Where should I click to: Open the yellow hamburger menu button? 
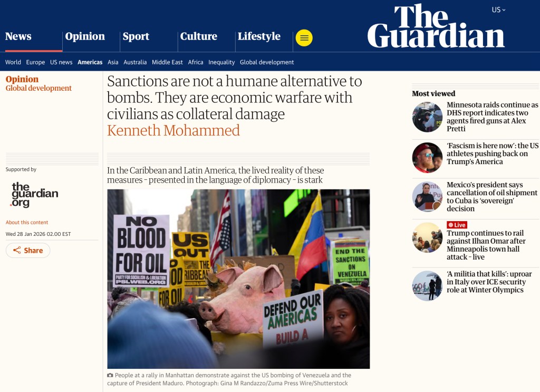pyautogui.click(x=304, y=38)
